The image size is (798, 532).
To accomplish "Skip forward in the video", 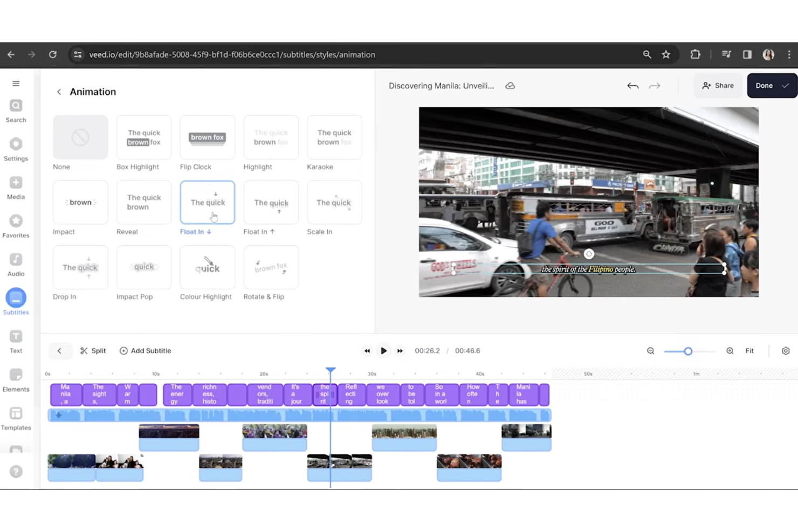I will pyautogui.click(x=400, y=351).
